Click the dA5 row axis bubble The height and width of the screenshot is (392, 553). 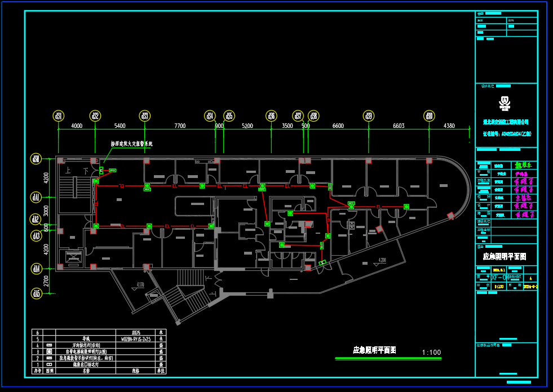(x=36, y=293)
